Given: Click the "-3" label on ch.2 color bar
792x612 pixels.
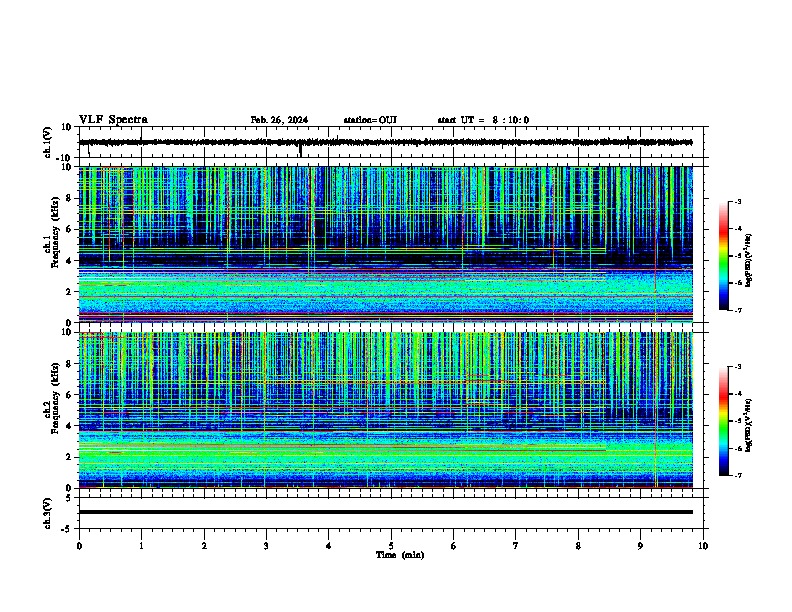Looking at the screenshot, I should 737,367.
